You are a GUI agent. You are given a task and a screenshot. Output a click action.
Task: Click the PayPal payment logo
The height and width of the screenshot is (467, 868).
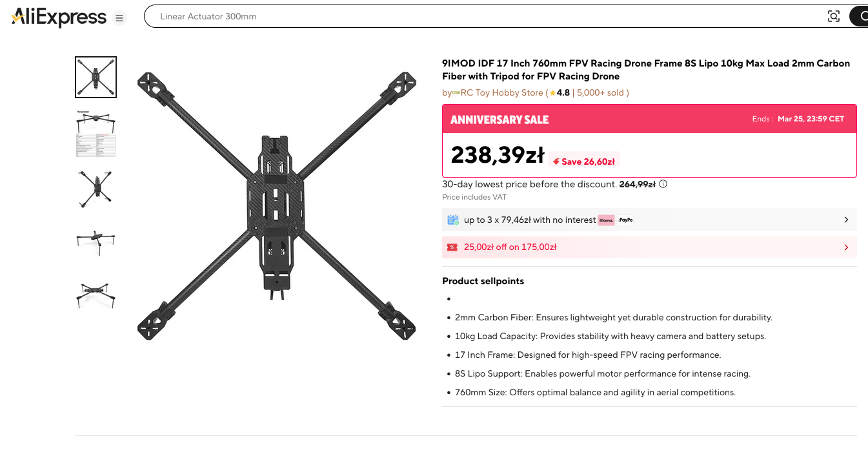[625, 220]
